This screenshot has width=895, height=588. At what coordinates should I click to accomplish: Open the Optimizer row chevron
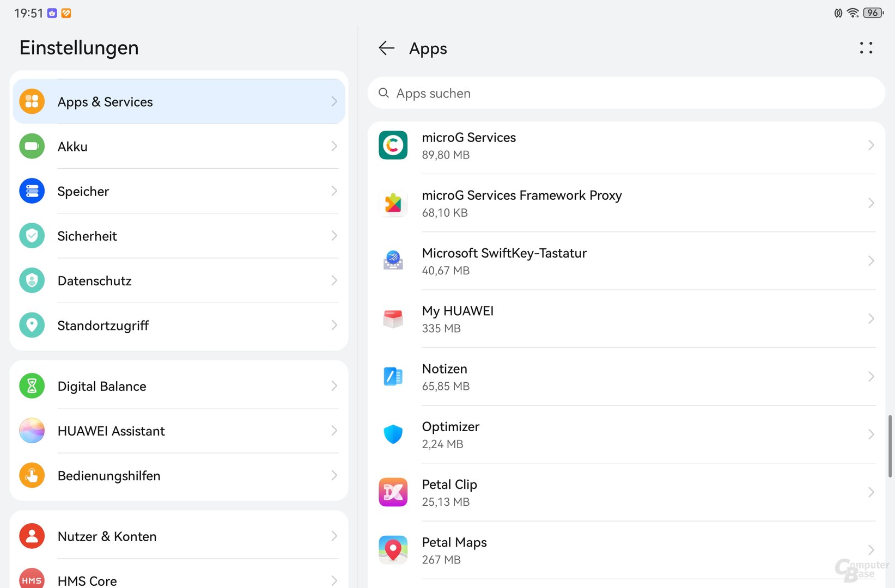[x=870, y=434]
